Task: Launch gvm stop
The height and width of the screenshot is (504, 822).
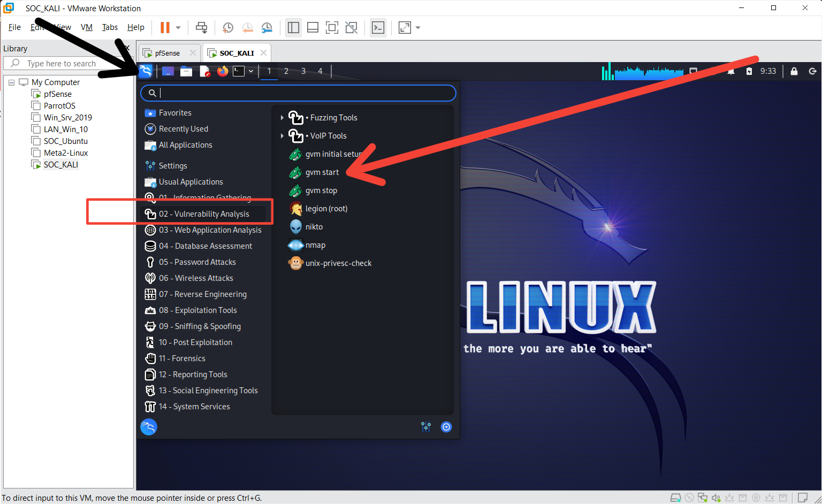Action: click(x=321, y=190)
